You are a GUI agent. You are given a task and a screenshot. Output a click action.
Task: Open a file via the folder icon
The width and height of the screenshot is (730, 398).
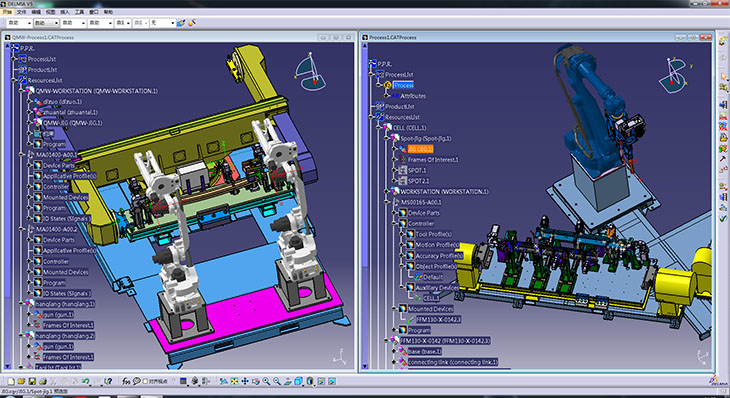tap(21, 381)
